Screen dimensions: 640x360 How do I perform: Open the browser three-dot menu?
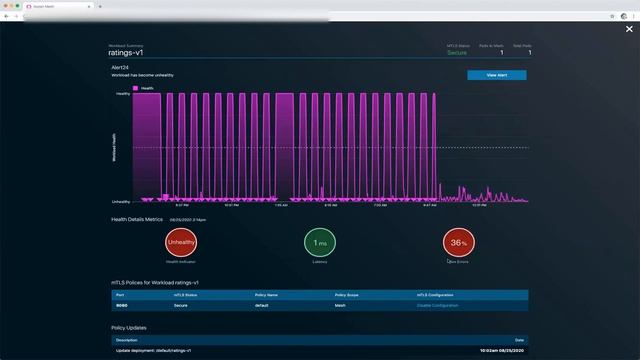[x=634, y=16]
